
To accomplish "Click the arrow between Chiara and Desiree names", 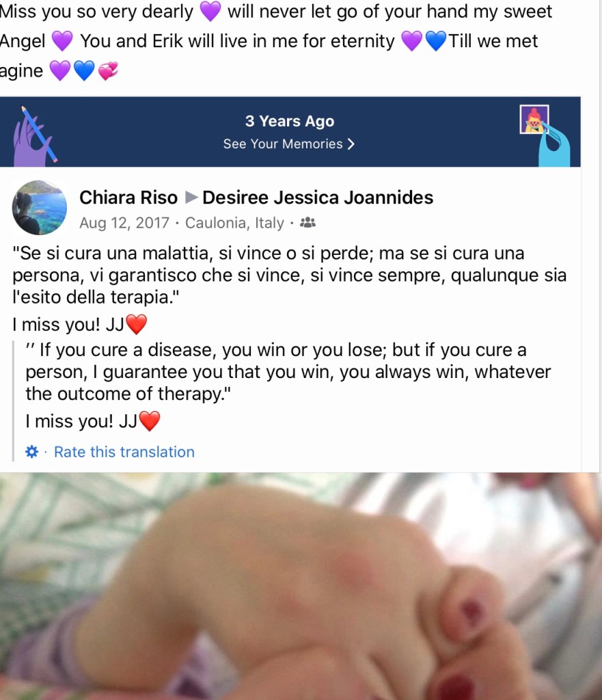I will click(x=191, y=197).
